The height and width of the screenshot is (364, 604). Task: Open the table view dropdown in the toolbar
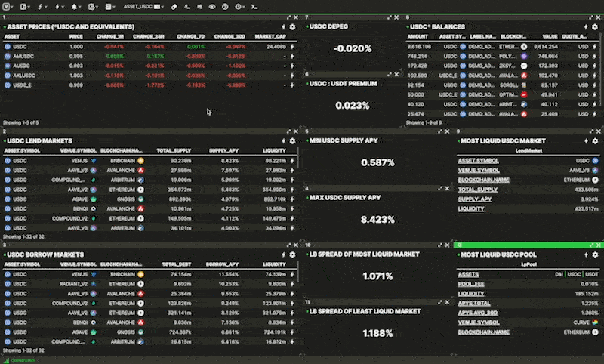point(110,7)
